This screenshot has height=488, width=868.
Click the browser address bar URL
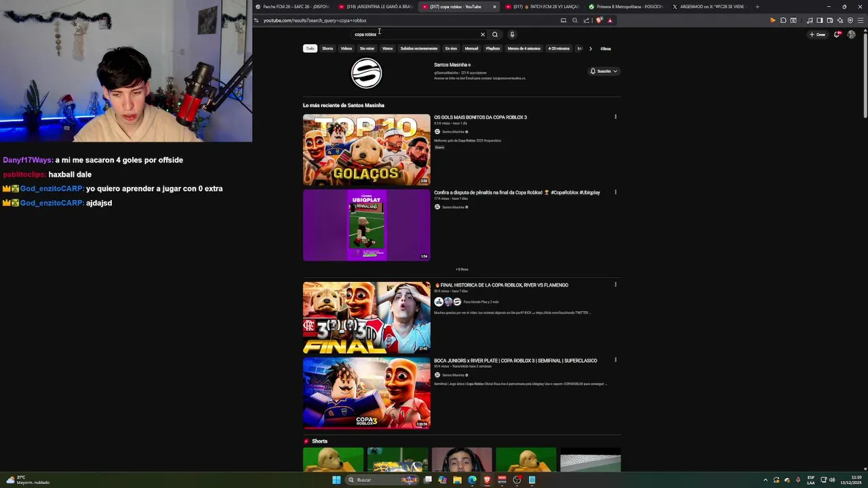(315, 20)
